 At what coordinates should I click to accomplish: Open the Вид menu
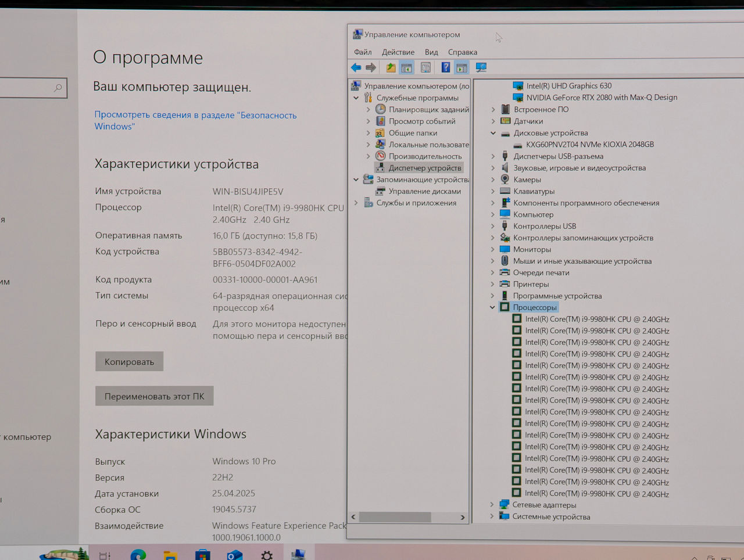pos(431,52)
